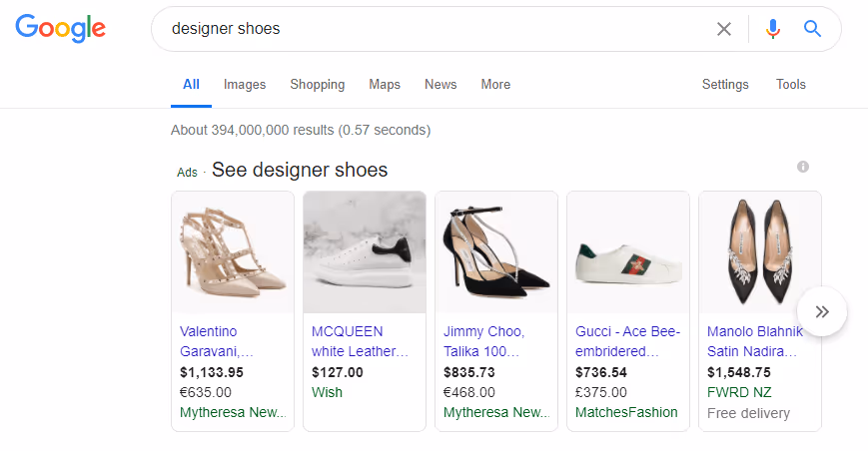This screenshot has height=451, width=868.
Task: Switch to the Maps tab
Action: click(385, 85)
